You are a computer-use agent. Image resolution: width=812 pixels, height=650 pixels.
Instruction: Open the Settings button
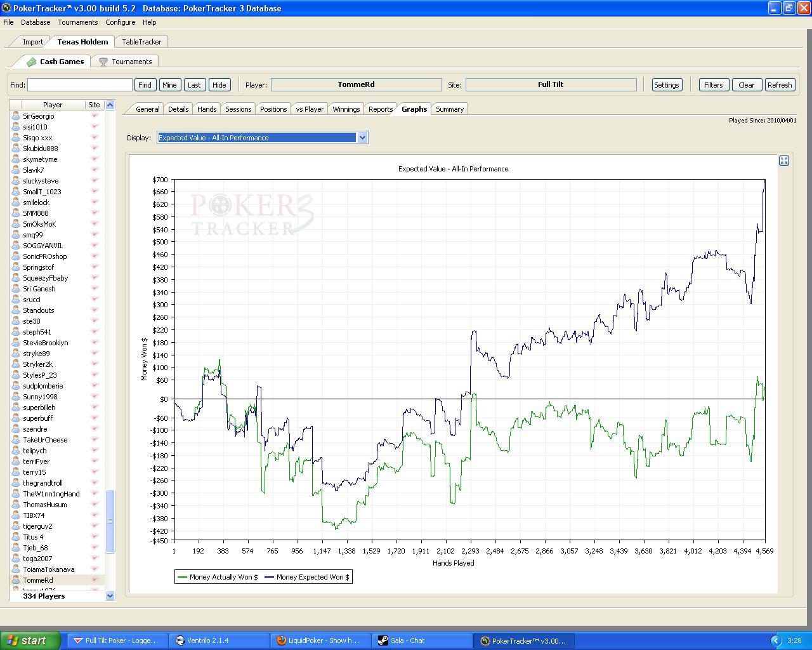pyautogui.click(x=667, y=85)
